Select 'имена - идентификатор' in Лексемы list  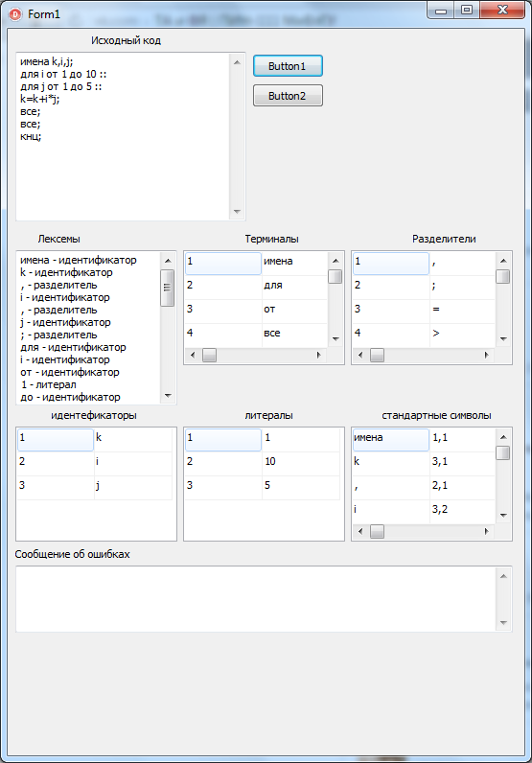(x=79, y=260)
